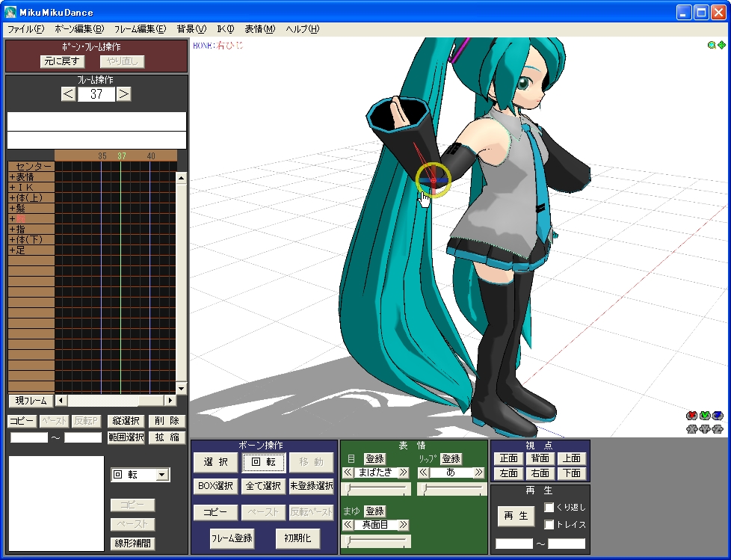Image resolution: width=731 pixels, height=560 pixels.
Task: Click 全て選択 select all button
Action: 263,486
